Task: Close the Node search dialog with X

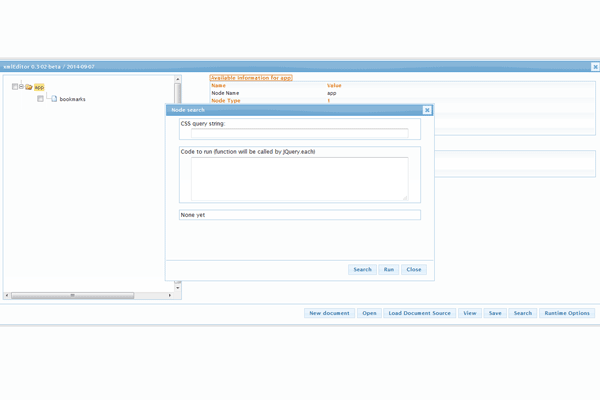Action: pyautogui.click(x=427, y=110)
